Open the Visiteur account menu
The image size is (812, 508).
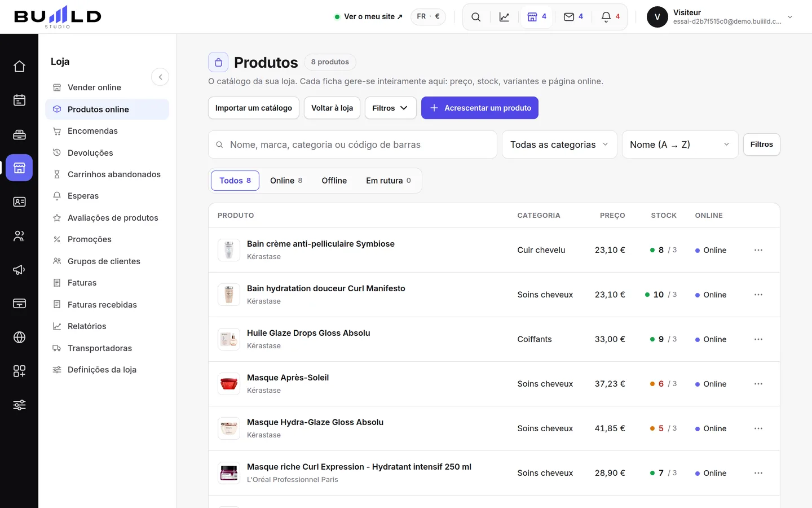click(720, 17)
